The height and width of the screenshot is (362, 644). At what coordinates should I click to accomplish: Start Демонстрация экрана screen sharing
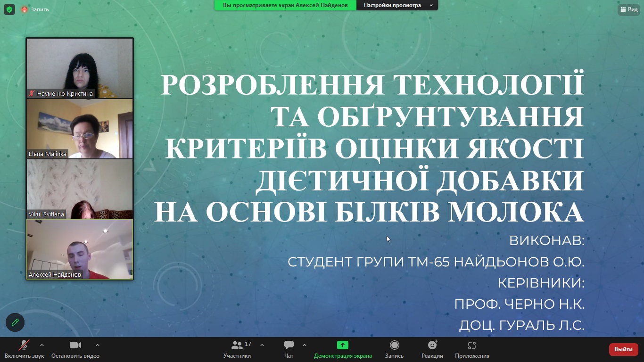[343, 350]
